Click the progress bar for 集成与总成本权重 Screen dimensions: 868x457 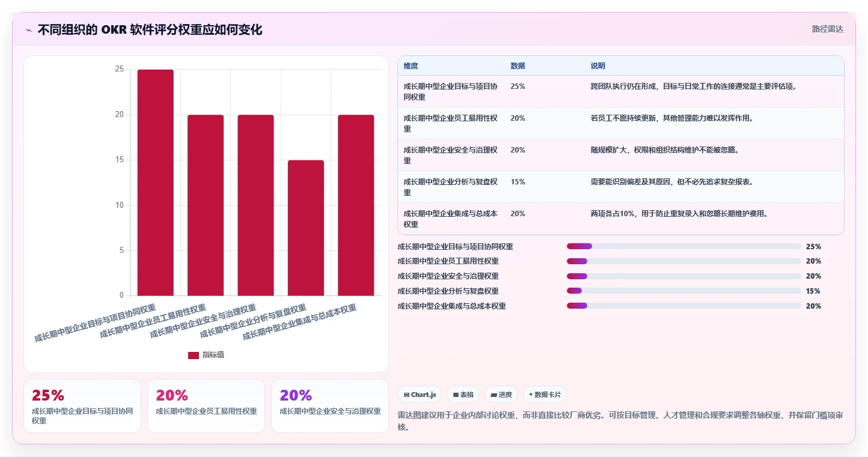683,306
